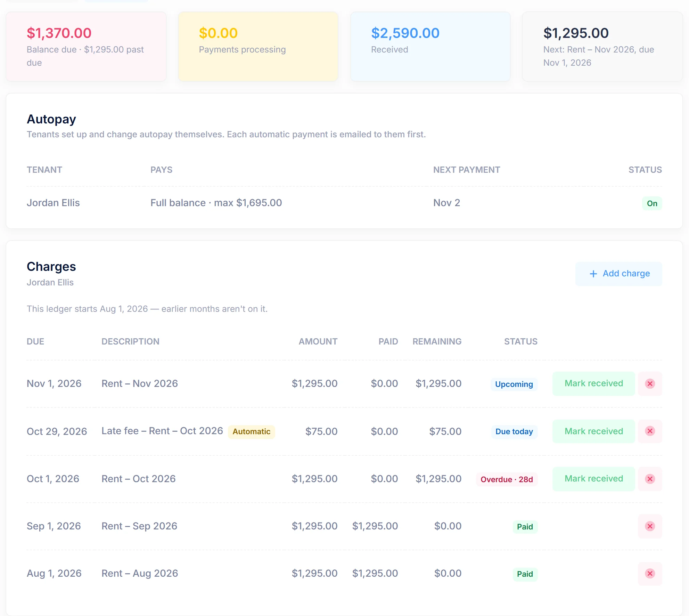689x616 pixels.
Task: Delete the Rent – Sep 2026 charge
Action: [x=650, y=526]
